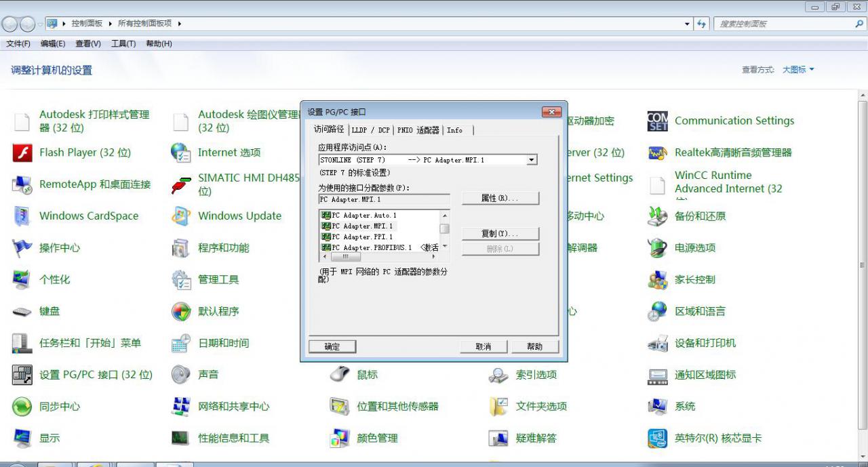Open the 声音 speaker icon
868x467 pixels.
(181, 375)
